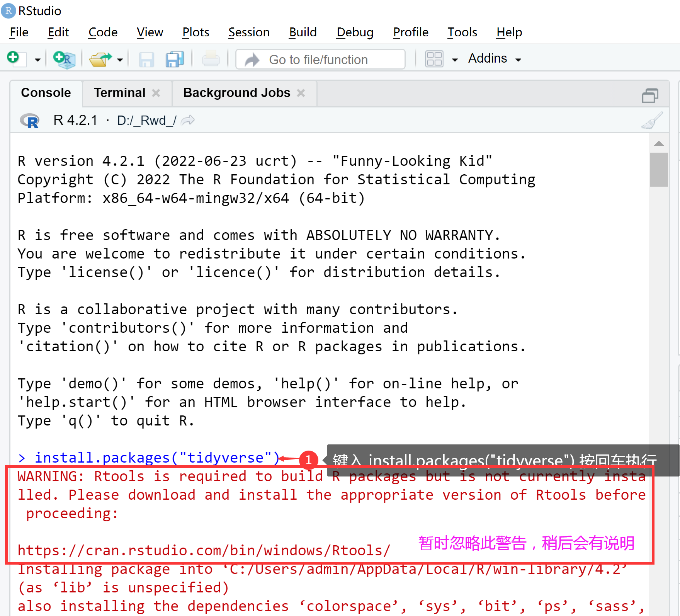Switch to the Console tab

[46, 93]
